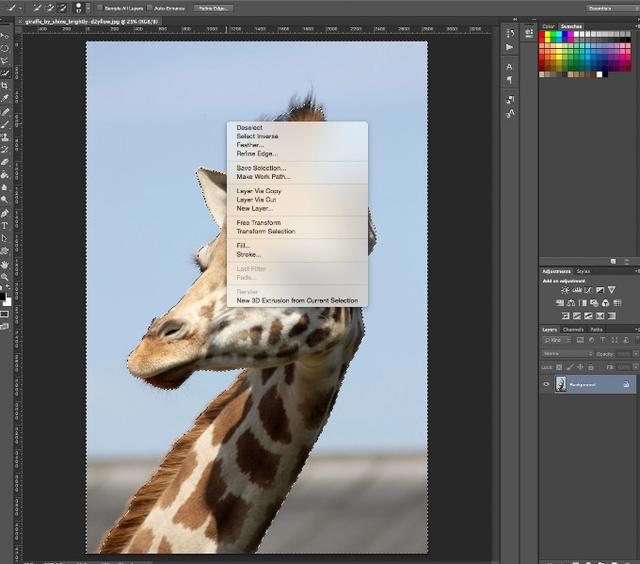Screen dimensions: 640x564
Task: Select the Background layer thumbnail
Action: coord(561,384)
